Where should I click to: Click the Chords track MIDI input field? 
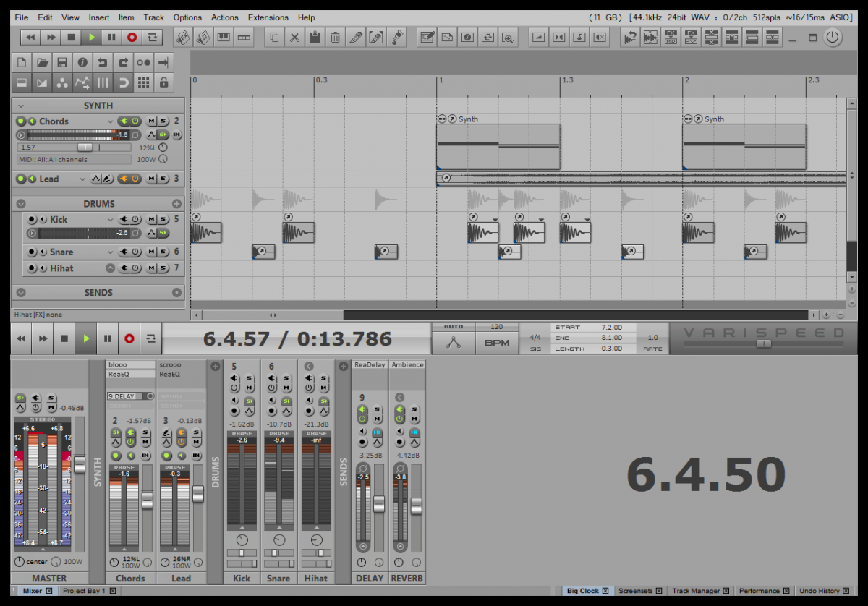tap(73, 159)
